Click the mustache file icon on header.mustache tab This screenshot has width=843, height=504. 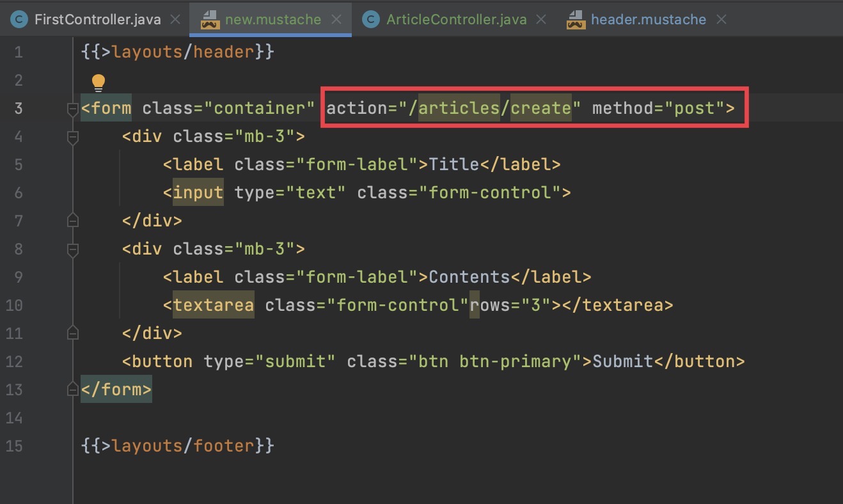pyautogui.click(x=576, y=19)
